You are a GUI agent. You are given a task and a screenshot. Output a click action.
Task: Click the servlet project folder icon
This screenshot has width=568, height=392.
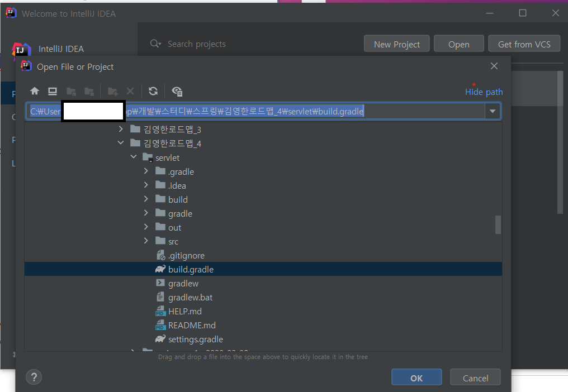tap(148, 157)
